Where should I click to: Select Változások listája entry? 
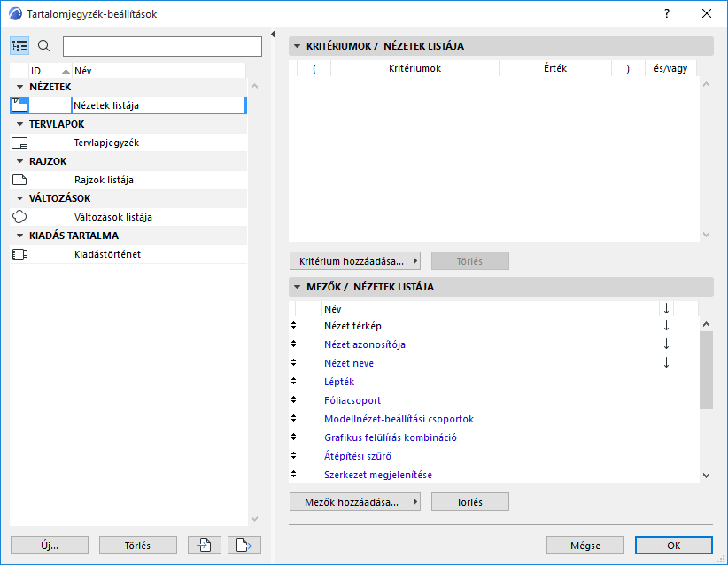pos(113,217)
